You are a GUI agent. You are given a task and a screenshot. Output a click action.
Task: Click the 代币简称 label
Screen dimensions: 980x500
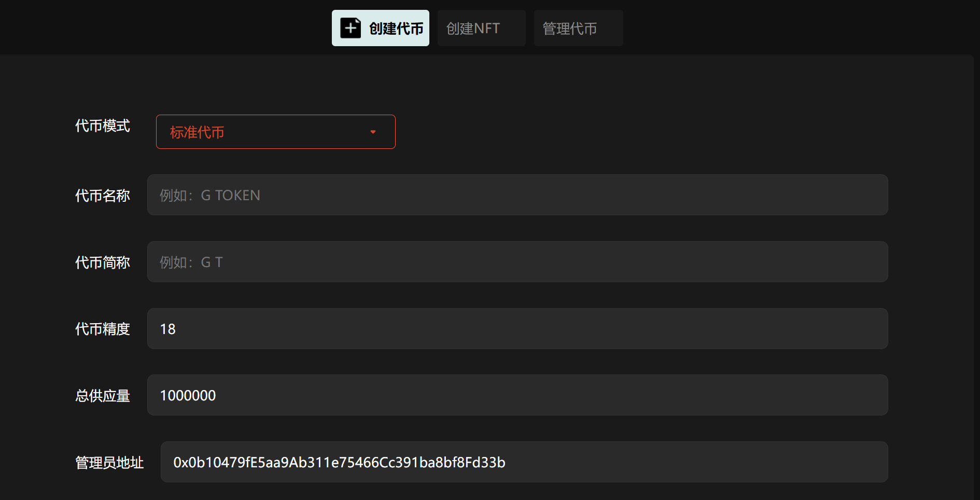(103, 262)
